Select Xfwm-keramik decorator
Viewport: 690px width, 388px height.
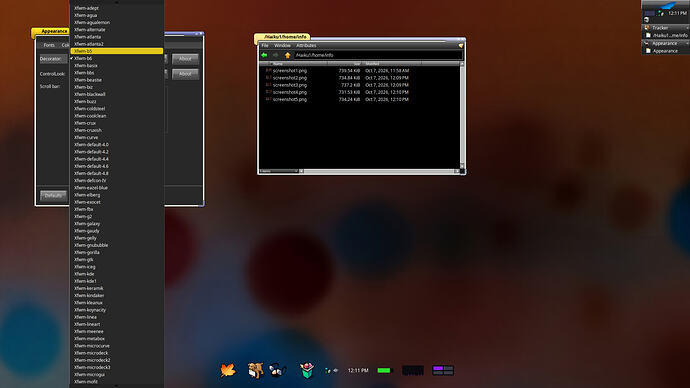coord(117,288)
